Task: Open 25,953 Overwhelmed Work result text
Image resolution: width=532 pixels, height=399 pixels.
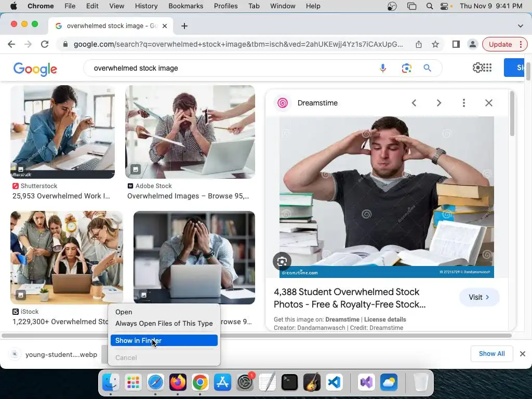Action: [x=61, y=196]
